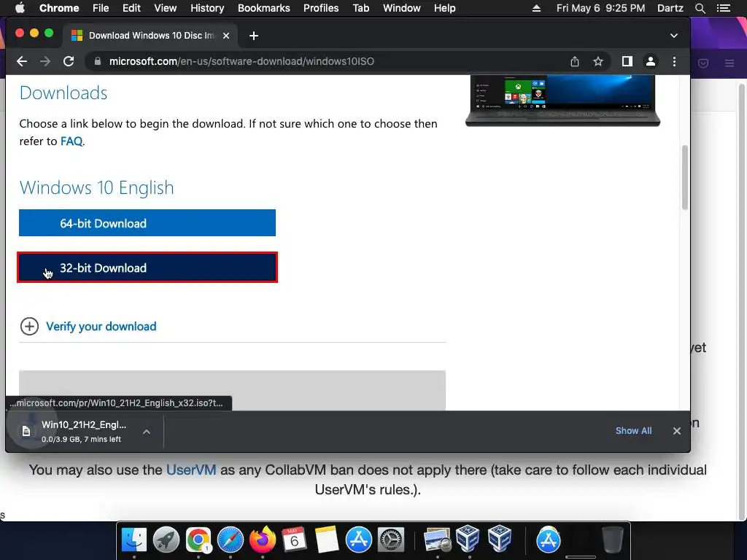Open System Preferences from the Dock

pyautogui.click(x=391, y=540)
